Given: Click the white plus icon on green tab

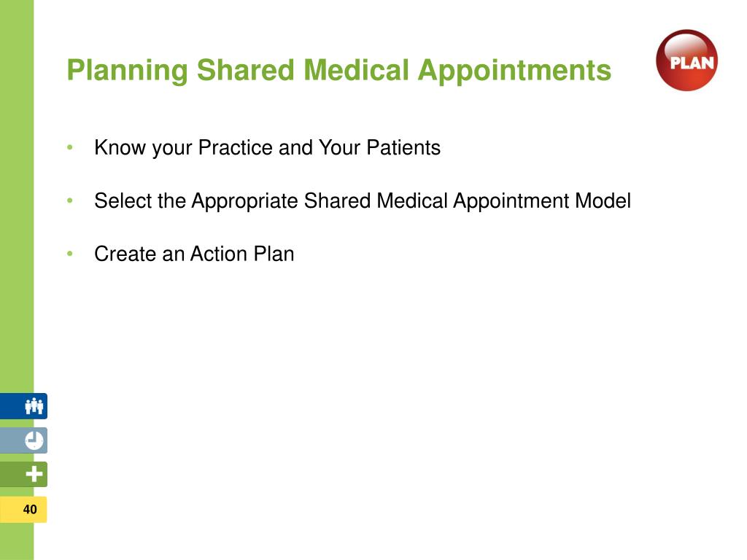Looking at the screenshot, I should (x=34, y=474).
